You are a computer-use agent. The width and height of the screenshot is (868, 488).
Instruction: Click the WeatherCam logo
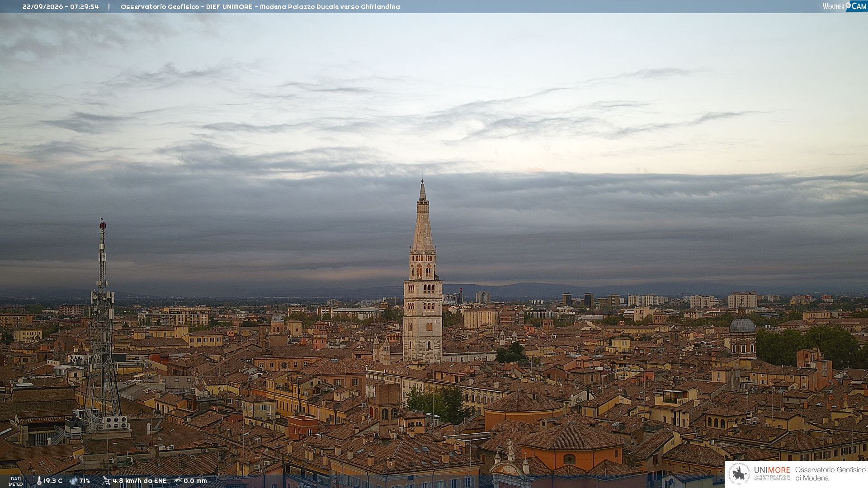pos(844,6)
